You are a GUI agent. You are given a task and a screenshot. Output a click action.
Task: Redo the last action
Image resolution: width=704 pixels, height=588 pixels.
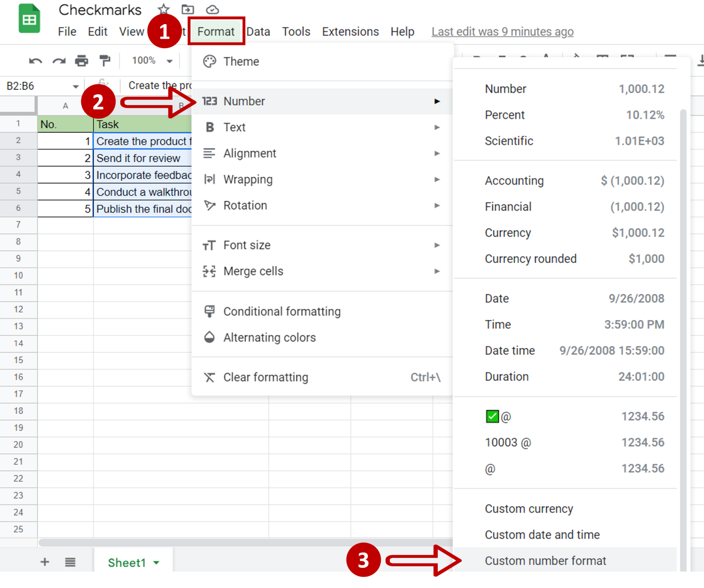tap(59, 61)
